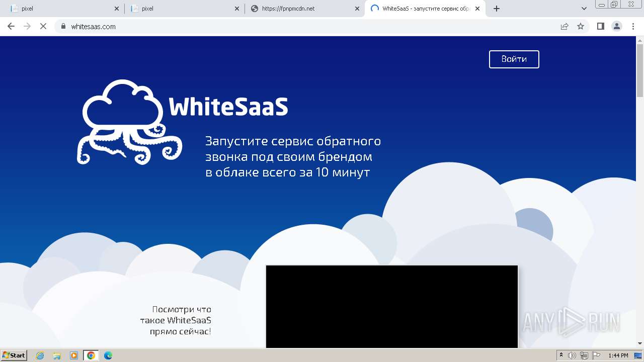Switch to the fpnpmcdn.net tab
The image size is (644, 362).
[x=304, y=9]
